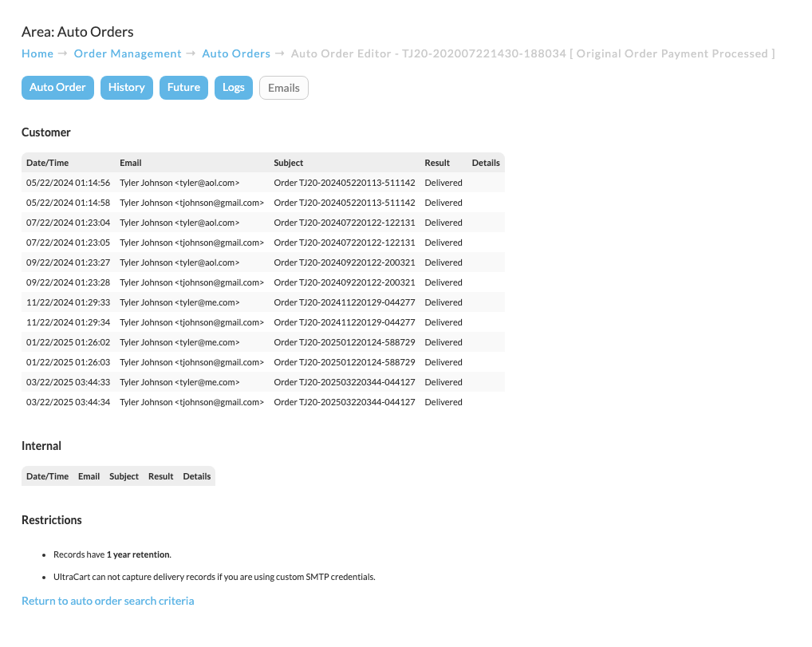812x647 pixels.
Task: Click Return to auto order search criteria
Action: coord(108,601)
